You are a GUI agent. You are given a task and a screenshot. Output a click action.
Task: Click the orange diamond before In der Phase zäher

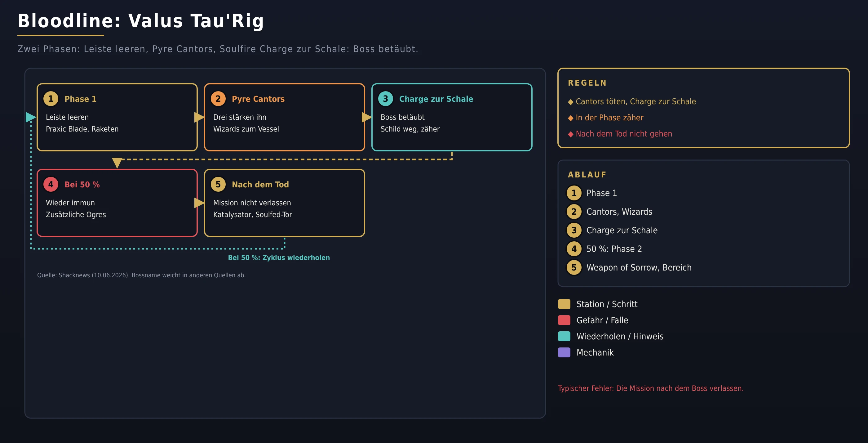(x=570, y=118)
